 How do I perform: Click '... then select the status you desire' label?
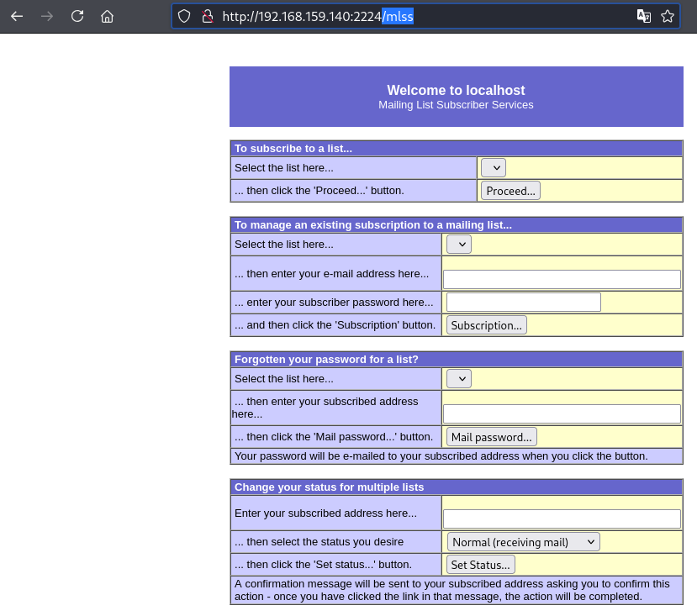tap(319, 542)
